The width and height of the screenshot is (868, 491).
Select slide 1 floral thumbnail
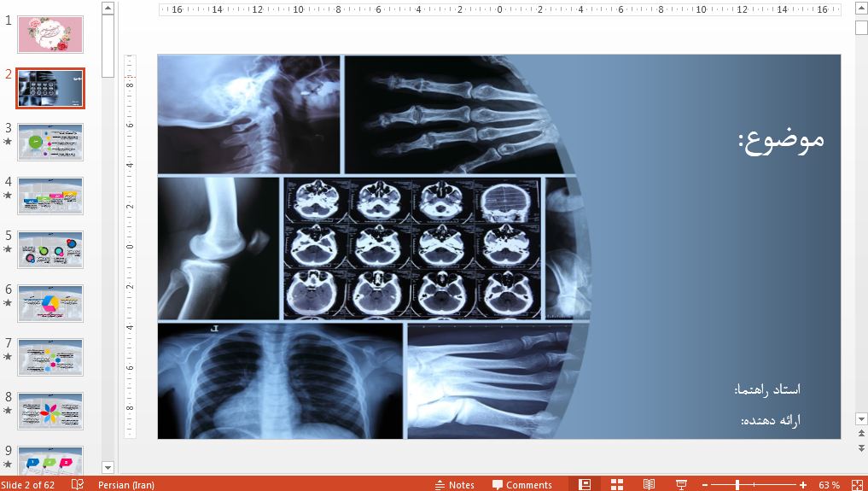pyautogui.click(x=50, y=34)
